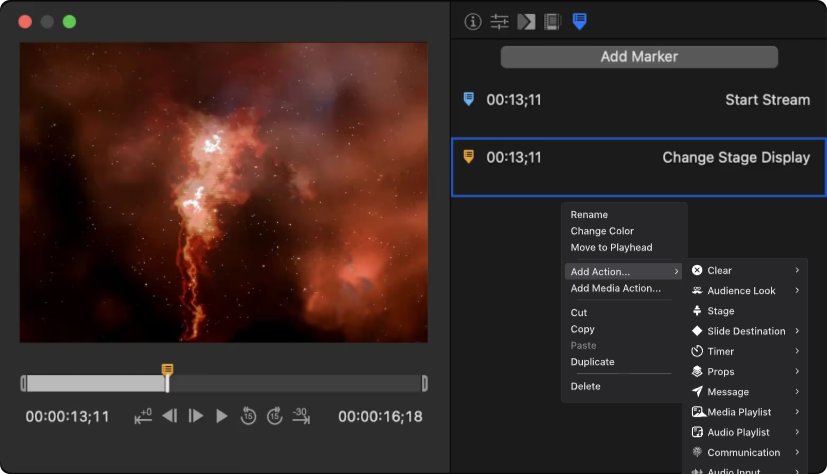Click the Change Stage Display marker name

(x=736, y=157)
